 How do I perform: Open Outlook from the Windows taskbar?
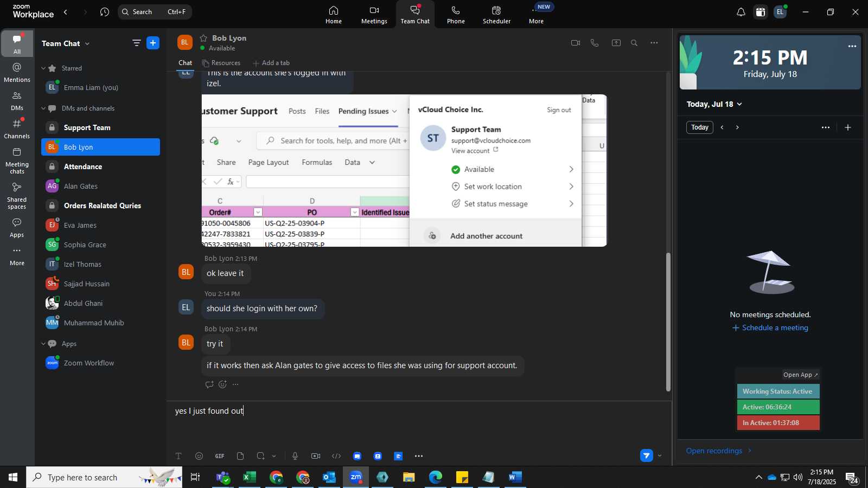(329, 477)
